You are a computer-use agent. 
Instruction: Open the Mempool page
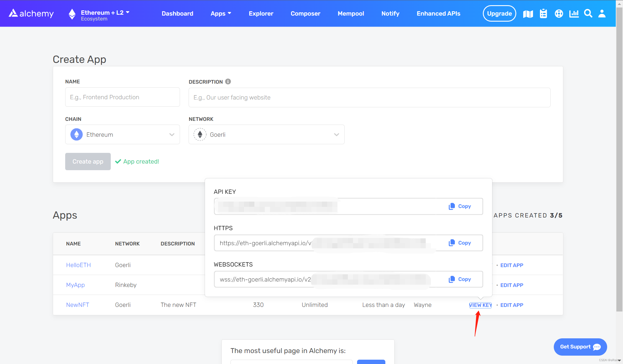coord(351,14)
